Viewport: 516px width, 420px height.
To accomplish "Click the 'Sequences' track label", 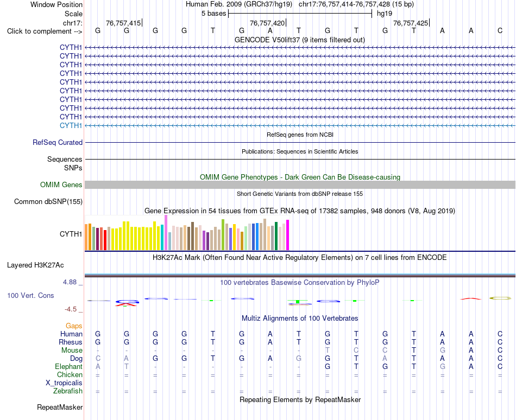I will [x=65, y=160].
